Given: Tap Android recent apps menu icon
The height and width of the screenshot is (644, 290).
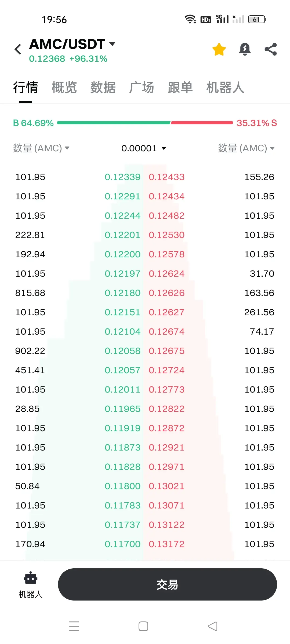Looking at the screenshot, I should coord(74,626).
